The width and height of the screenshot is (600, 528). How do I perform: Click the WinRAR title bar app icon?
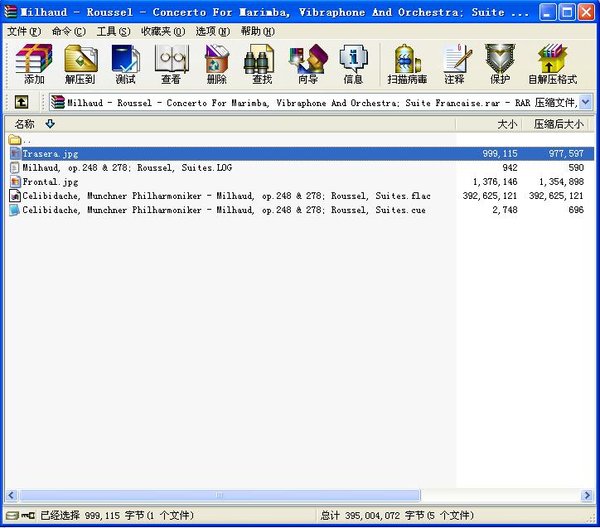11,12
